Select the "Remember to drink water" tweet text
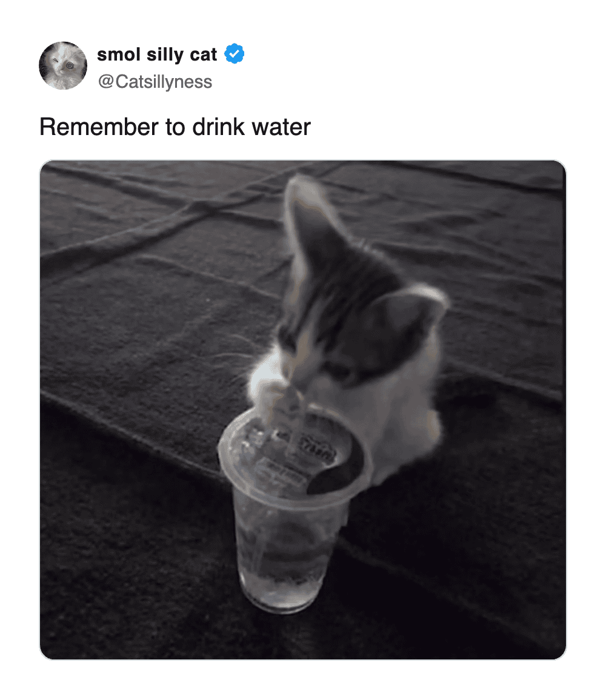 tap(175, 127)
